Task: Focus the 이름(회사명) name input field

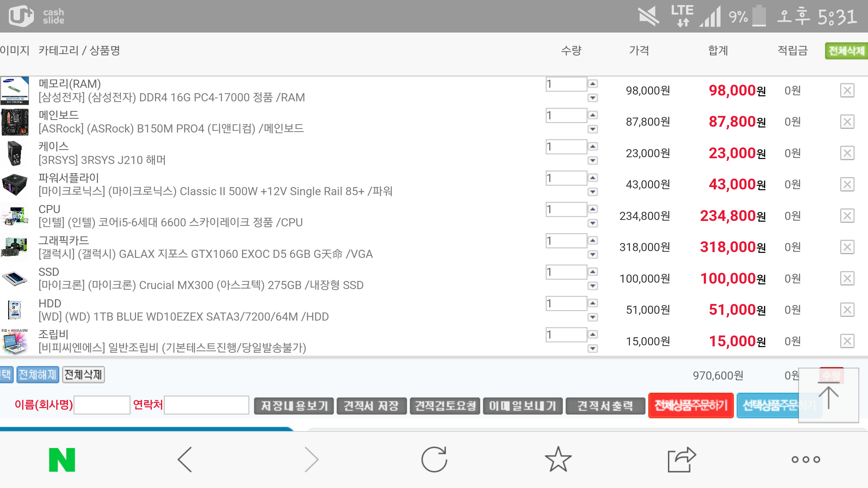Action: pyautogui.click(x=102, y=405)
